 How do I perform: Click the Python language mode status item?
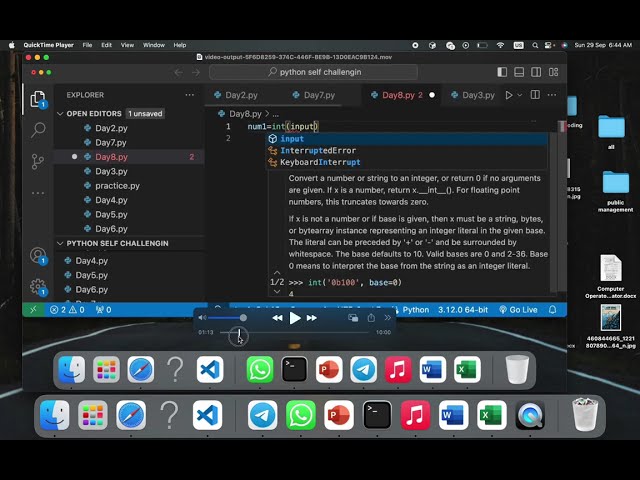(x=416, y=310)
